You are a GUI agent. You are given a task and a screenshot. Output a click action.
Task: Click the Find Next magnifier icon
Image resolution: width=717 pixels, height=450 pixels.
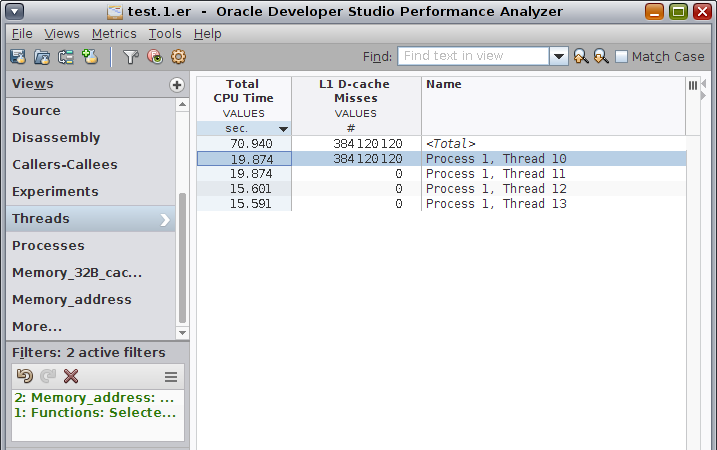coord(600,57)
